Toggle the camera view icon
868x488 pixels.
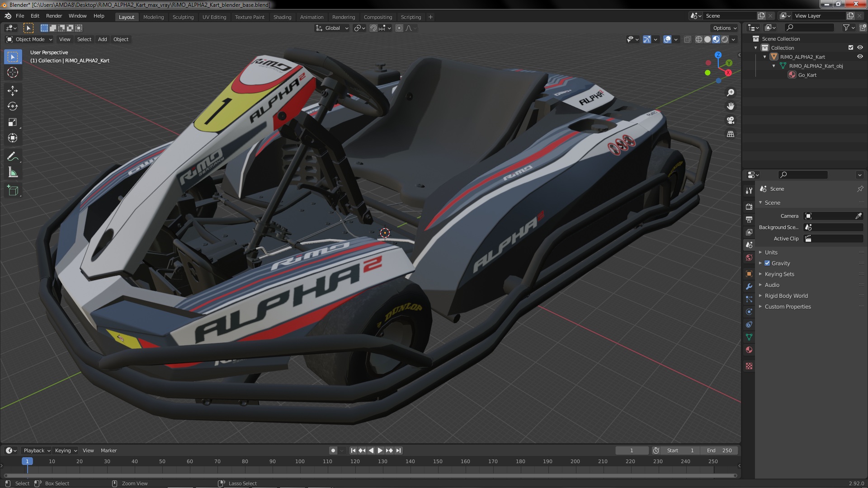[731, 120]
